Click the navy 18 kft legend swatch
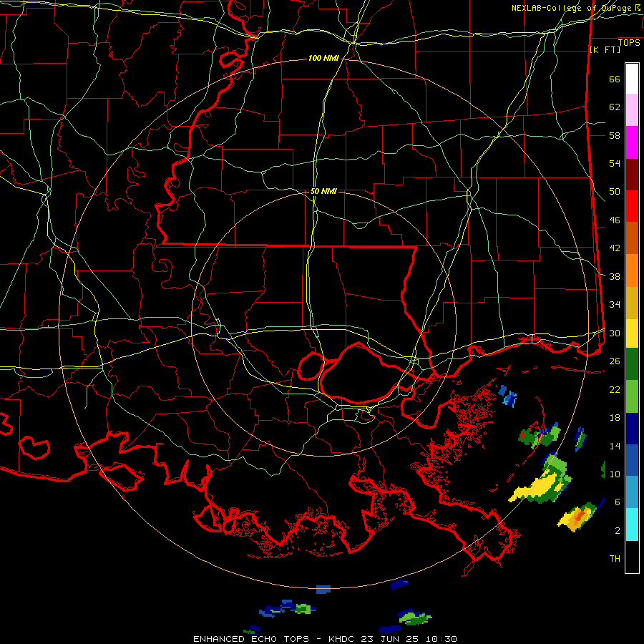 point(632,429)
